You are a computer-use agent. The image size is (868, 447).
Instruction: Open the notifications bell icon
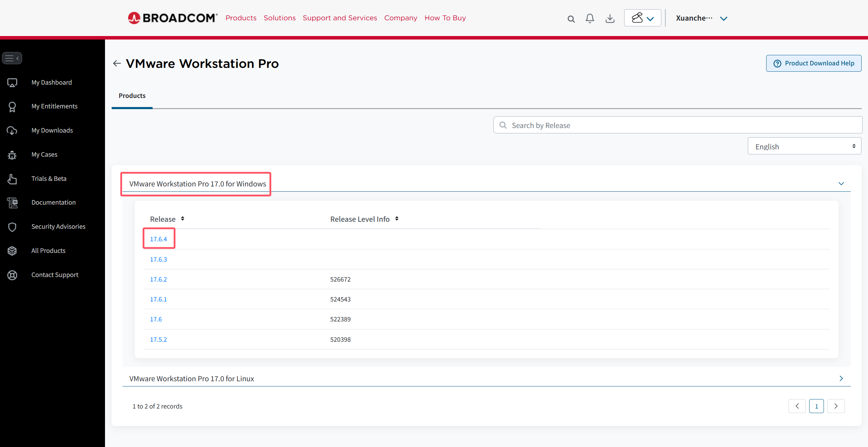[590, 18]
